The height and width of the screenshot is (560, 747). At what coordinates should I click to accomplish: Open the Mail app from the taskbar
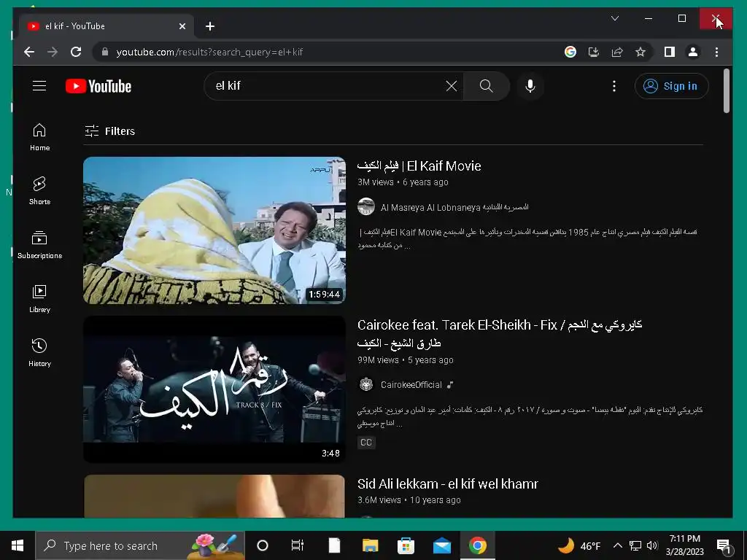click(441, 545)
